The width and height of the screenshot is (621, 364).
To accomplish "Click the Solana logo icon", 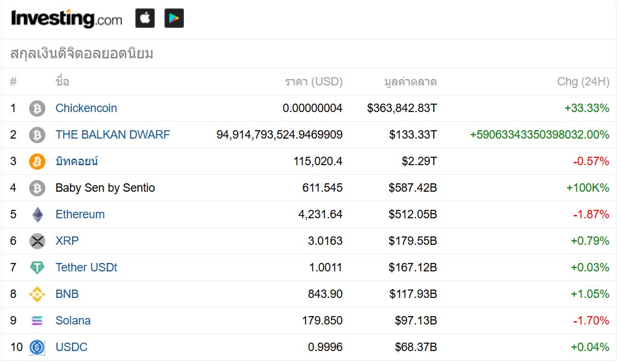I will 37,321.
